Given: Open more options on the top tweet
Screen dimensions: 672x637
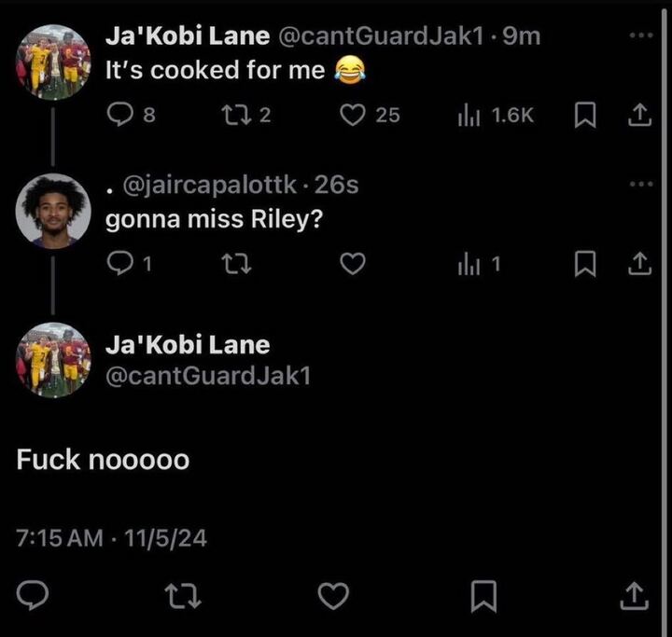Looking at the screenshot, I should coord(638,36).
